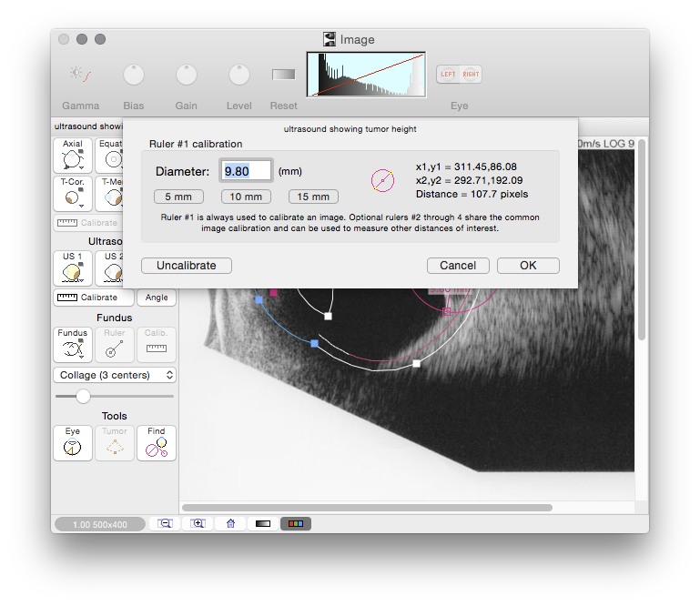700x606 pixels.
Task: Select the Axial view tool
Action: coord(73,156)
